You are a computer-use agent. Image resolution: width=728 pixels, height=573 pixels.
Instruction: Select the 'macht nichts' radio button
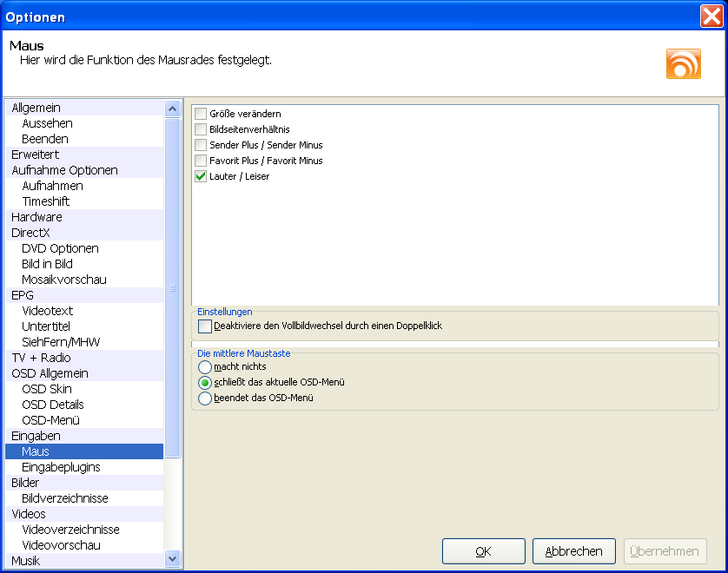pyautogui.click(x=205, y=367)
